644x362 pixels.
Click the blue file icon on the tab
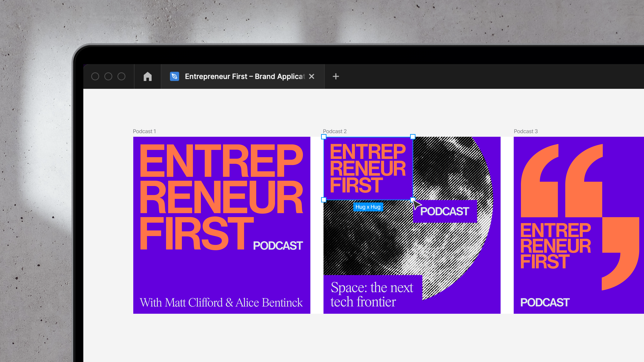pyautogui.click(x=175, y=76)
